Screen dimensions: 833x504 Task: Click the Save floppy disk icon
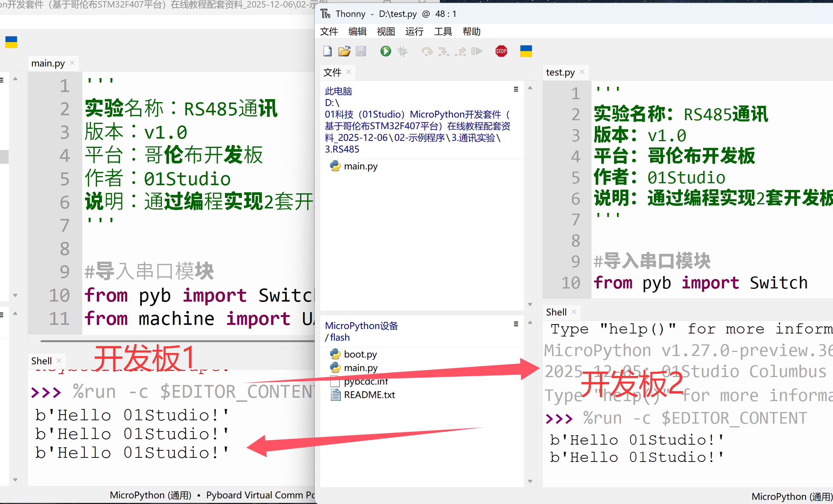361,51
